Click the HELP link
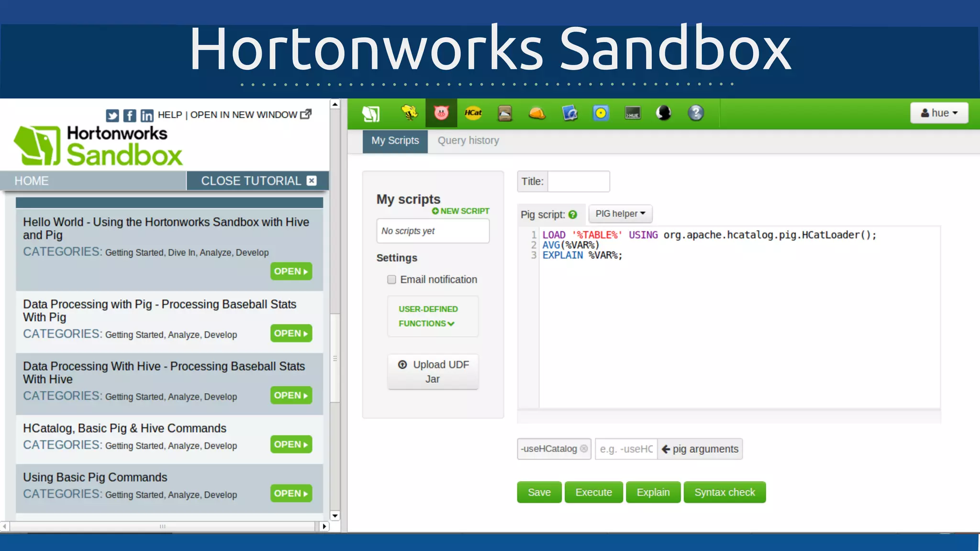Image resolution: width=980 pixels, height=551 pixels. point(170,115)
